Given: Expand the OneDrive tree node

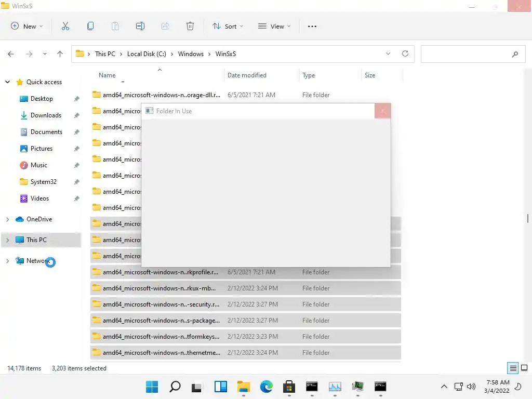Looking at the screenshot, I should click(x=7, y=219).
